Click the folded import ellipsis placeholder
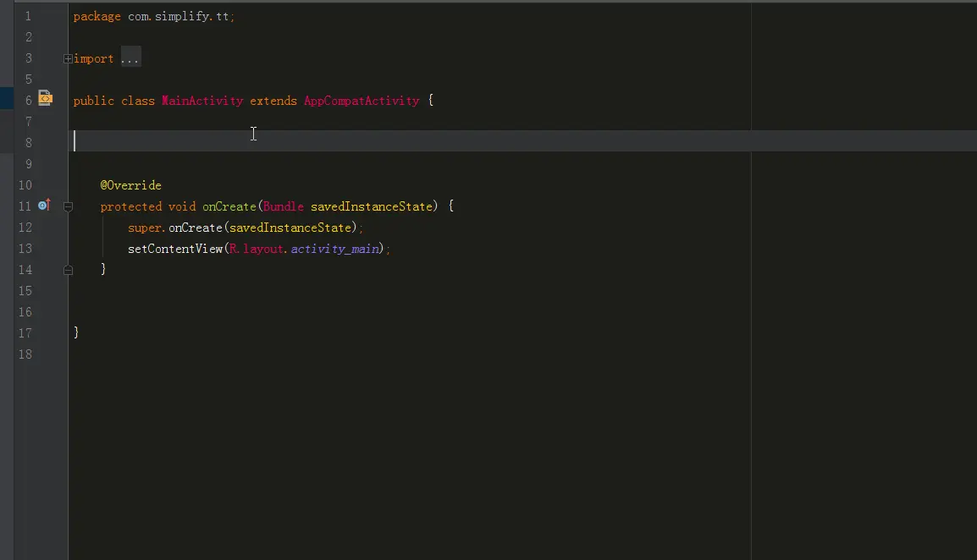This screenshot has width=977, height=560. 130,58
